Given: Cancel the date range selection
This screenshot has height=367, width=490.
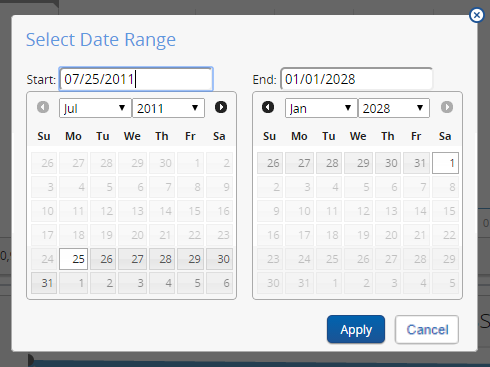Looking at the screenshot, I should [x=427, y=329].
